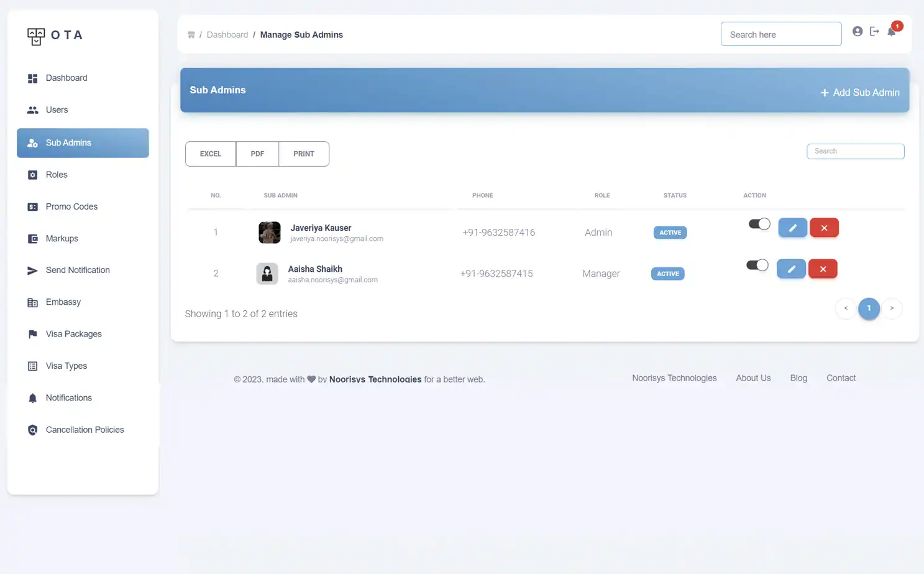
Task: Open Visa Packages in the sidebar
Action: coord(73,334)
